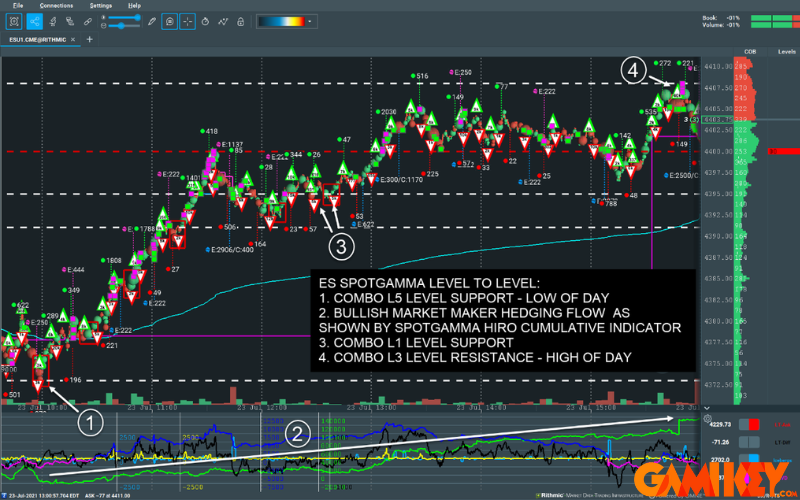This screenshot has height=500, width=800.
Task: Click the Levels column header
Action: pos(787,52)
